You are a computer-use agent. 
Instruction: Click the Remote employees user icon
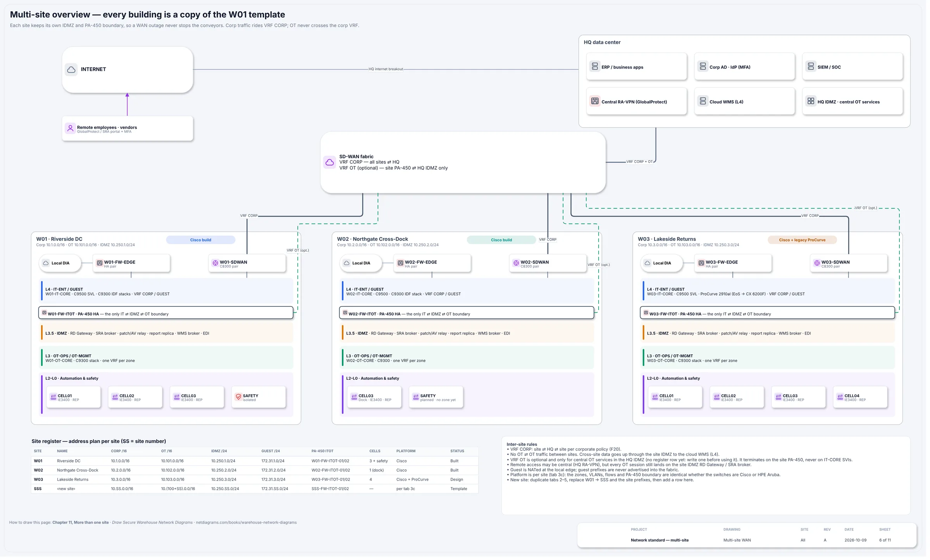[71, 129]
